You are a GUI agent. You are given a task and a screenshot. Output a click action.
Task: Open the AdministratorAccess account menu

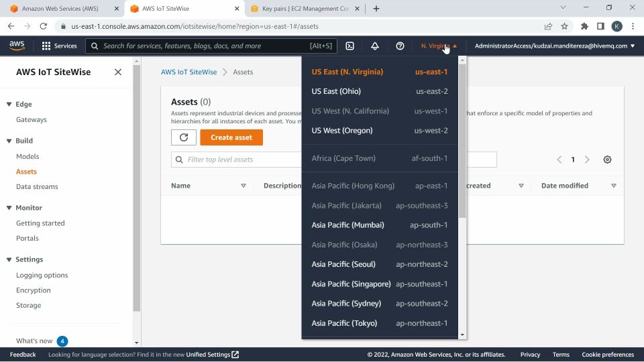[555, 46]
